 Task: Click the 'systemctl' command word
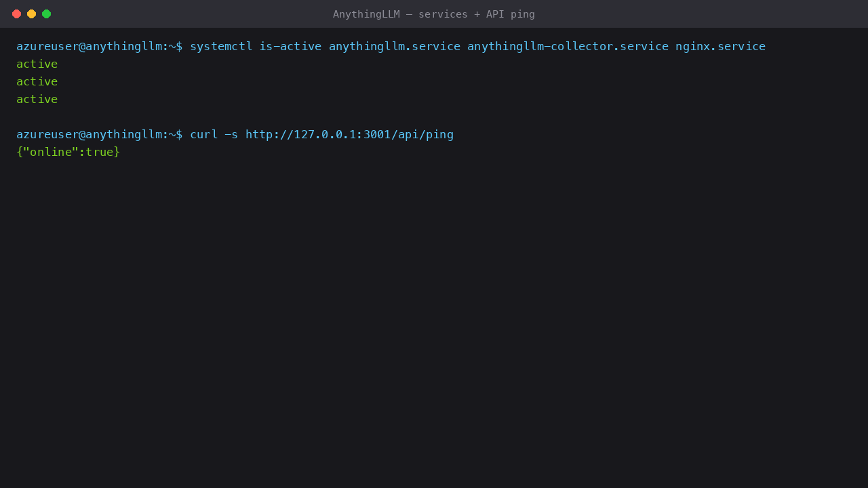[x=221, y=46]
